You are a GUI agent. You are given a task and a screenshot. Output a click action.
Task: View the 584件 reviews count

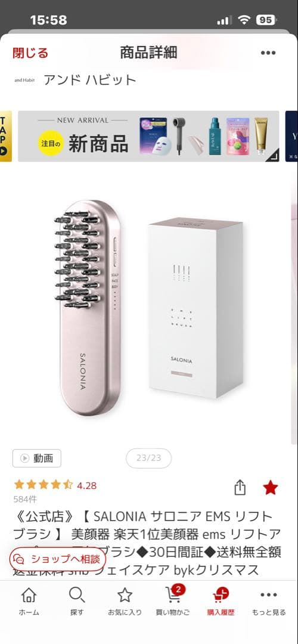26,500
